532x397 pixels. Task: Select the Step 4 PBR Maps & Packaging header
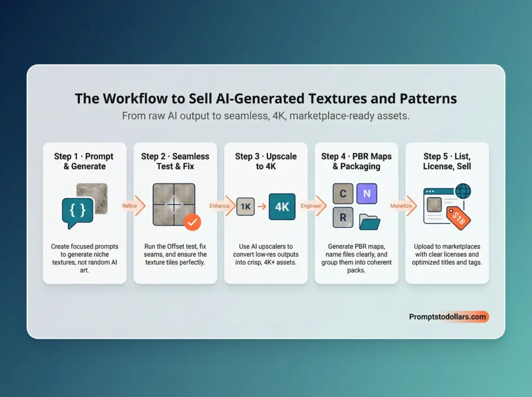pos(356,161)
